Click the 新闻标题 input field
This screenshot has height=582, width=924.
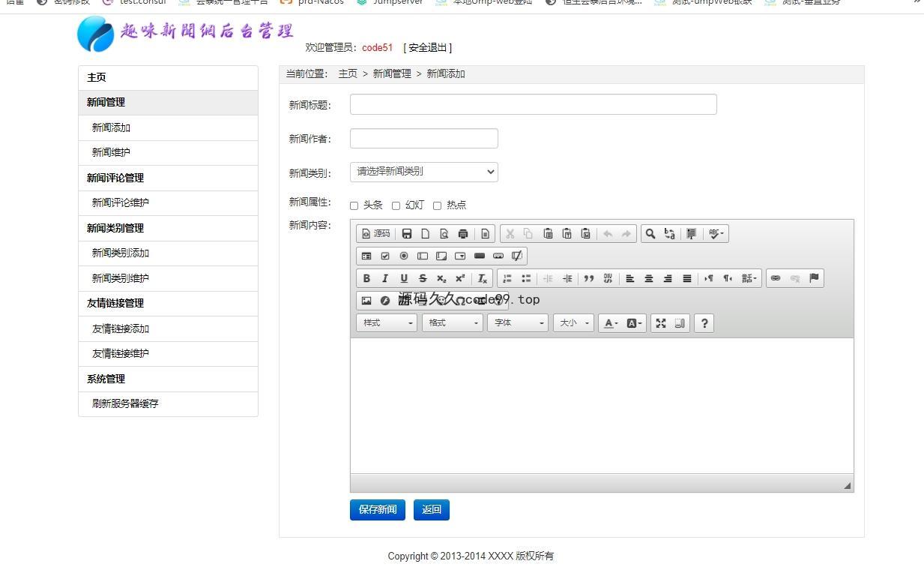[x=534, y=104]
